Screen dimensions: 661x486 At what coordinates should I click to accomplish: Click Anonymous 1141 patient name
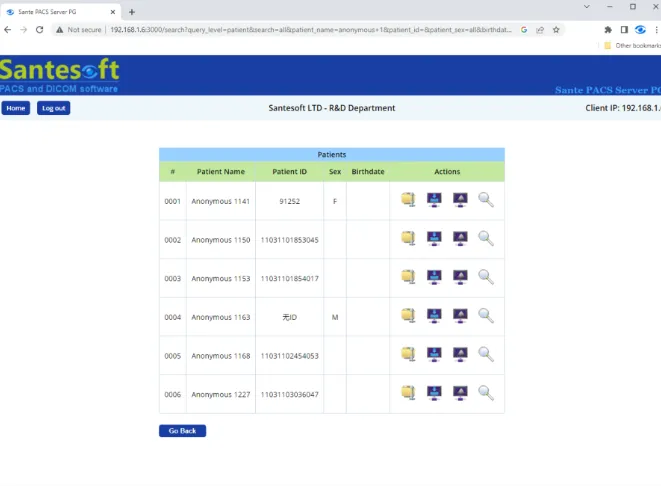tap(220, 201)
